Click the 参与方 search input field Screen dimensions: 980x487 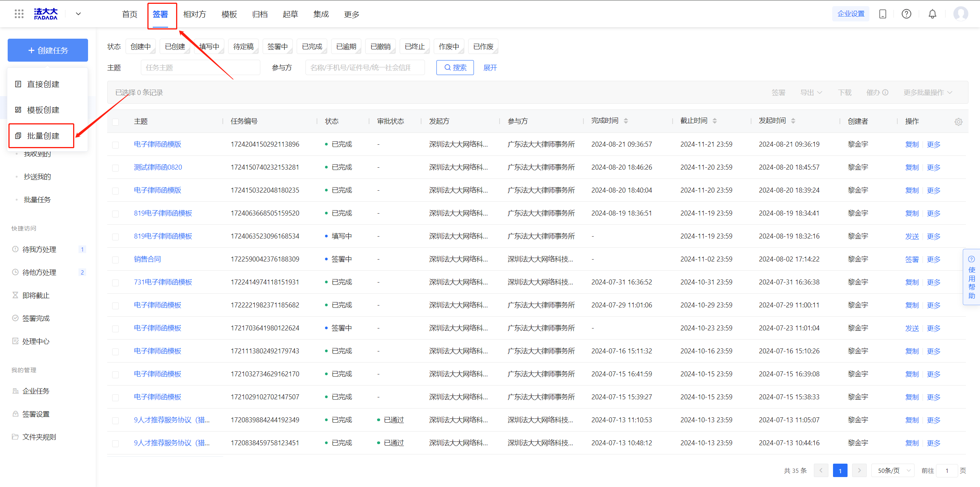tap(365, 68)
